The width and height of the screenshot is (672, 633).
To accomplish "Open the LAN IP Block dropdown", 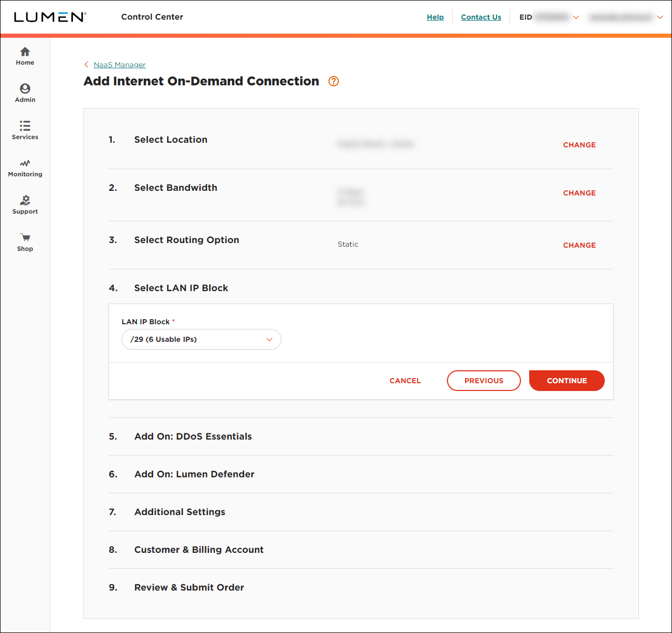I will [201, 339].
